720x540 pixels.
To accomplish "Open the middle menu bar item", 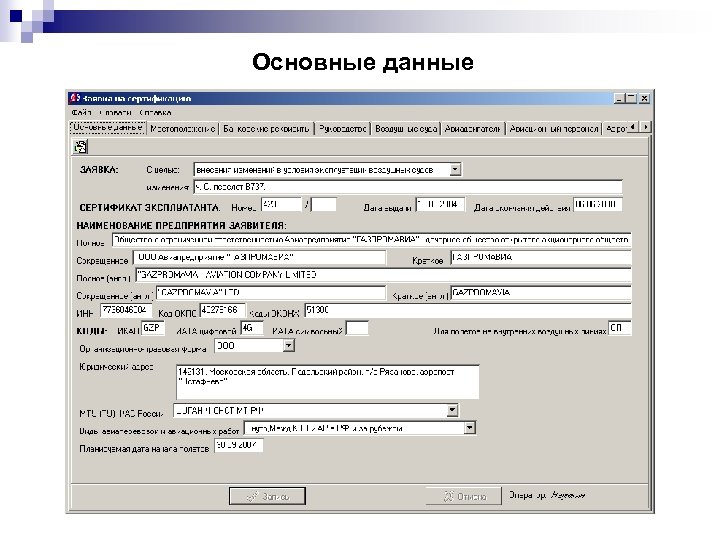I will point(115,112).
